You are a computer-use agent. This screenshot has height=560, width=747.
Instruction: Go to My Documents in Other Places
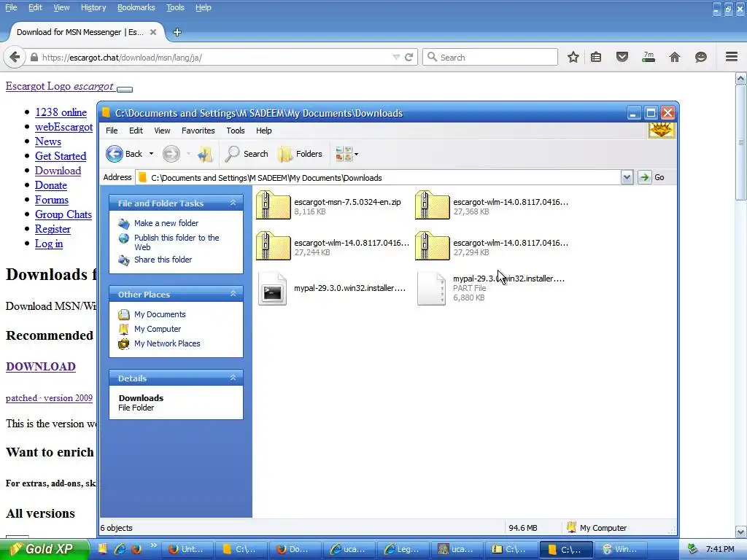160,314
